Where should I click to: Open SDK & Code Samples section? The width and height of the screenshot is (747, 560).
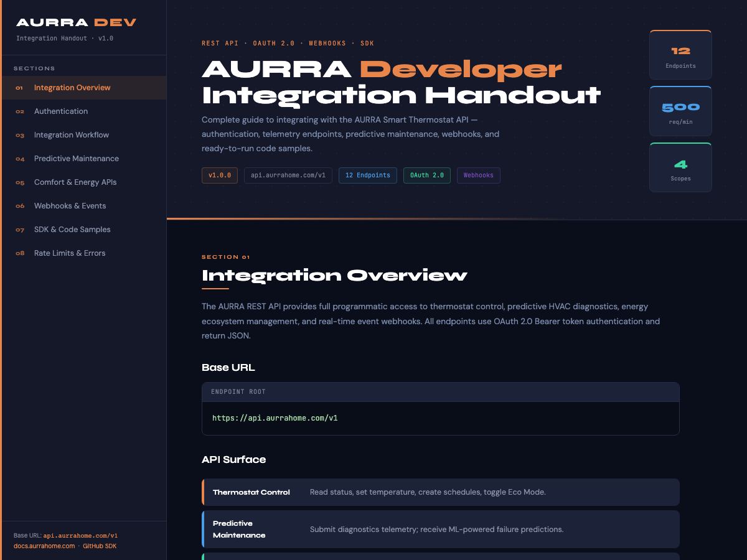84,230
